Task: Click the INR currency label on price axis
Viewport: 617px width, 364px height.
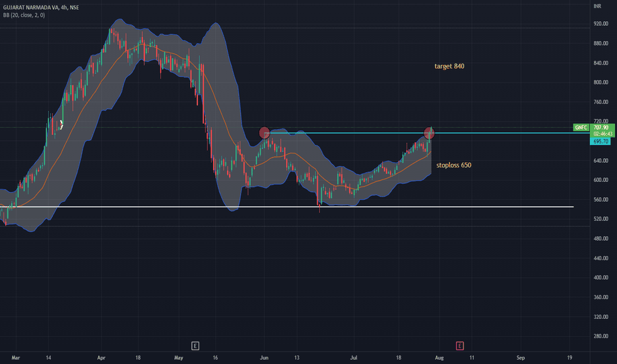Action: coord(597,6)
